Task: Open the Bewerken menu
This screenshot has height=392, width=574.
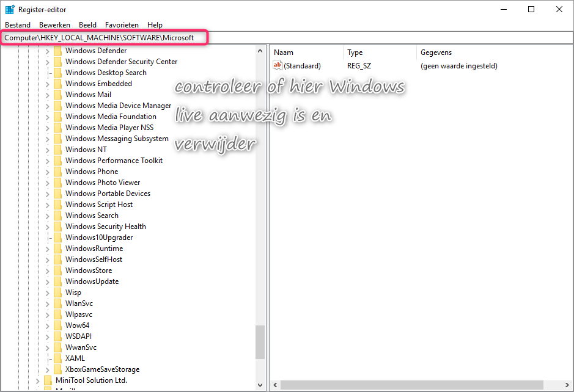Action: [54, 25]
